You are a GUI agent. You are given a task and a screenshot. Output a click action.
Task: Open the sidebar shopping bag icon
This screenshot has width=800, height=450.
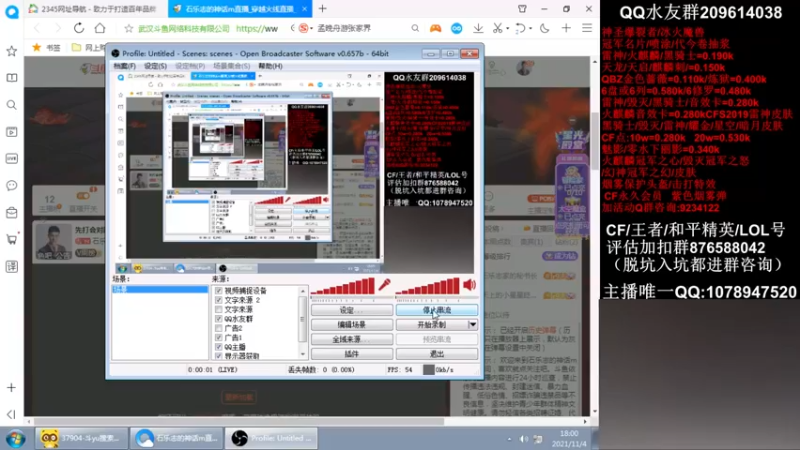coord(11,212)
